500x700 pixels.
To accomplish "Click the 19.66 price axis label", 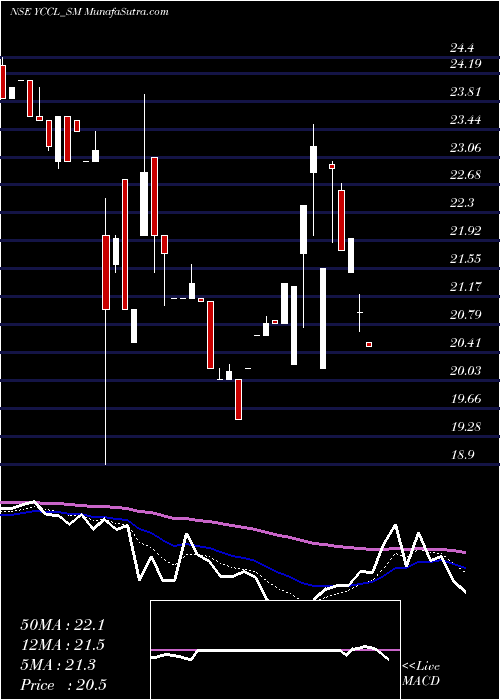I will 466,399.
